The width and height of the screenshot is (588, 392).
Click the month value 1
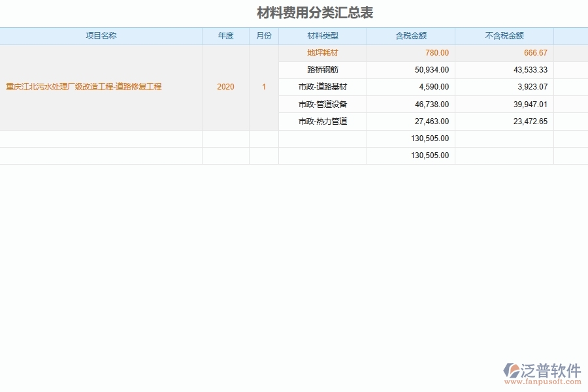[263, 86]
